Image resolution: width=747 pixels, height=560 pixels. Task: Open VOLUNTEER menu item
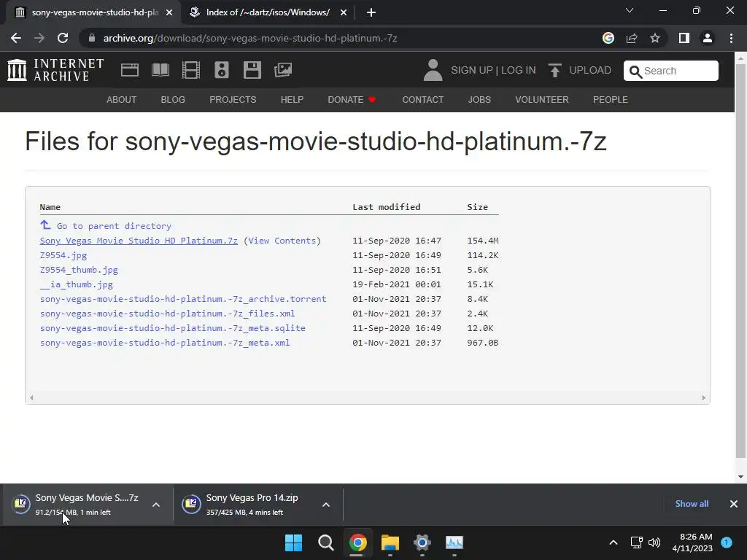click(x=542, y=99)
